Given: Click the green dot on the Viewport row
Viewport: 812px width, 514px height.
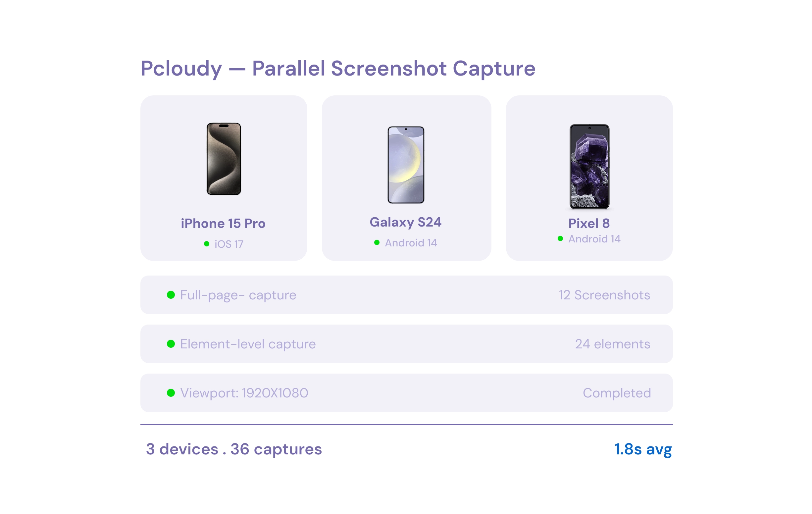Looking at the screenshot, I should (x=171, y=393).
